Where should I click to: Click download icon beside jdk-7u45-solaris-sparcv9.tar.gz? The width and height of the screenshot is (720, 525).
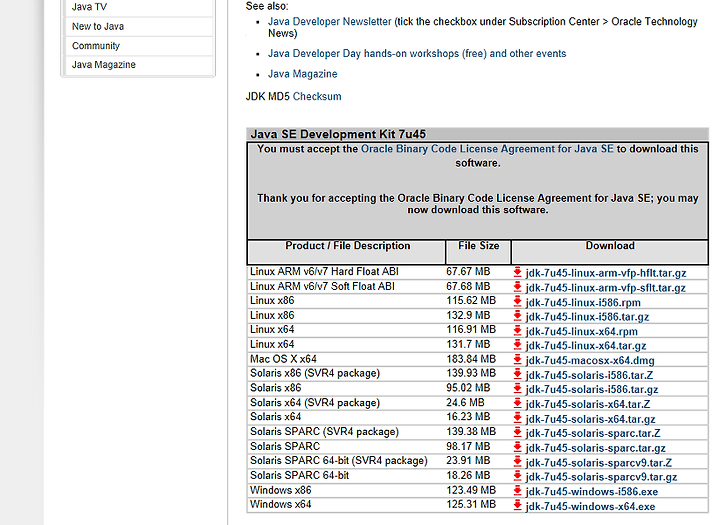tap(518, 476)
